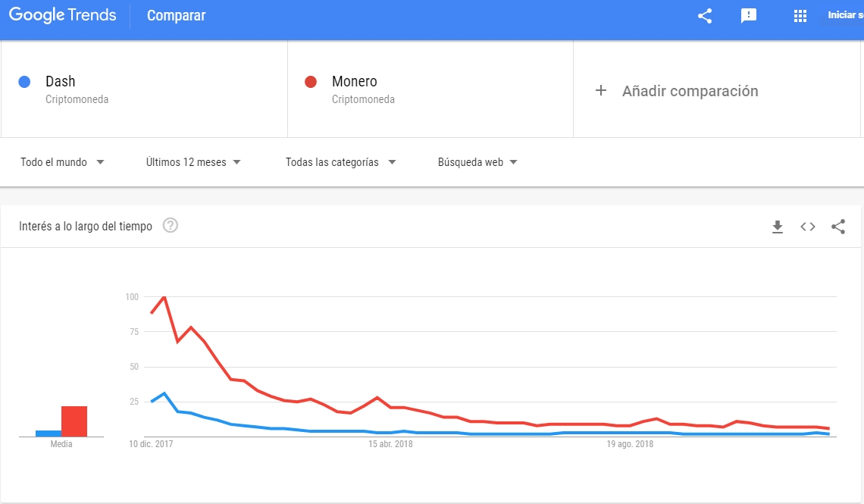Click the share icon in the blue header
The width and height of the screenshot is (864, 504).
pyautogui.click(x=705, y=16)
